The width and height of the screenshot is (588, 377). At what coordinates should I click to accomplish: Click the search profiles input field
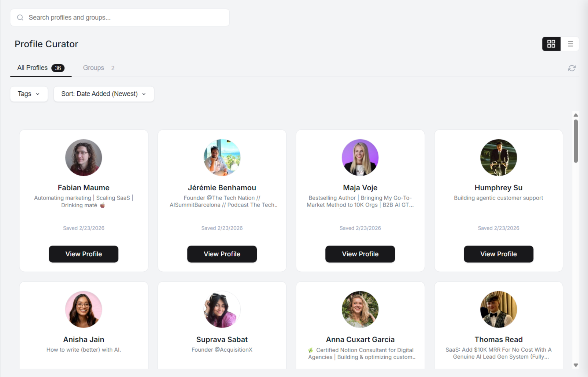pos(120,17)
